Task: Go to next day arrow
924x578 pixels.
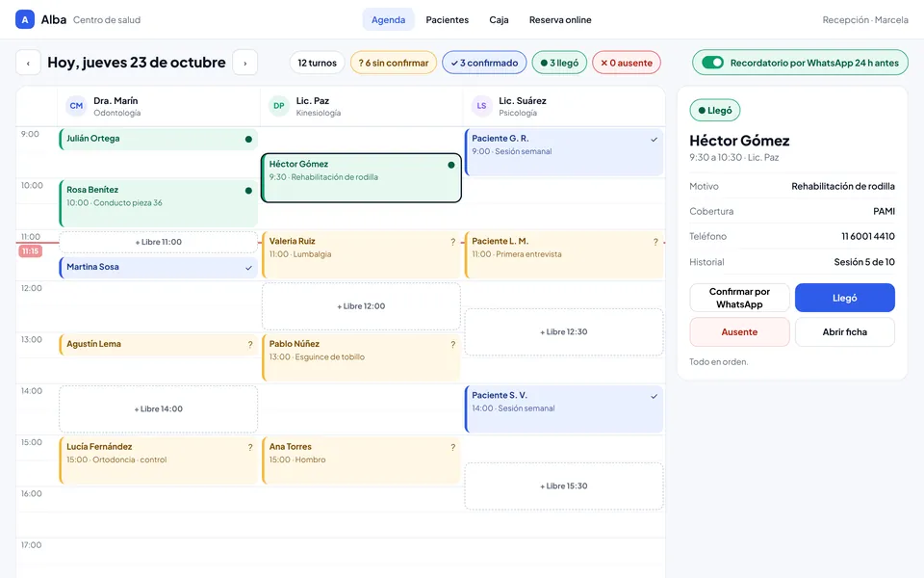Action: point(245,63)
